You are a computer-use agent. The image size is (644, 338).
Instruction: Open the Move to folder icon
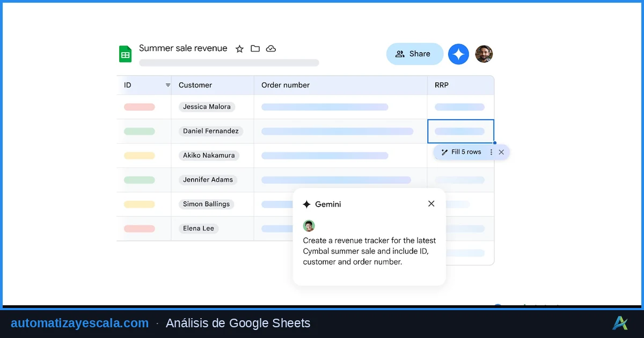click(255, 48)
